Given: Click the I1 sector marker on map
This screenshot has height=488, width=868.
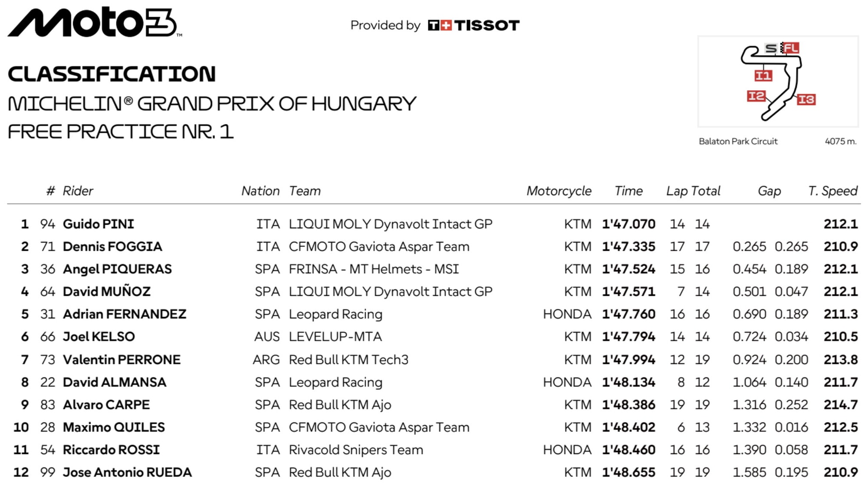Looking at the screenshot, I should 763,75.
